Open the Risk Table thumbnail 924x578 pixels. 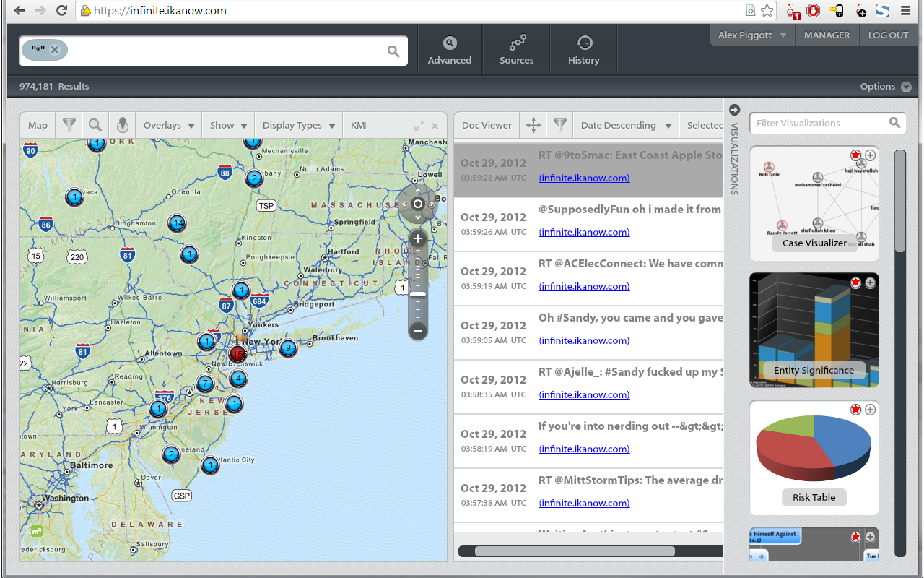814,457
